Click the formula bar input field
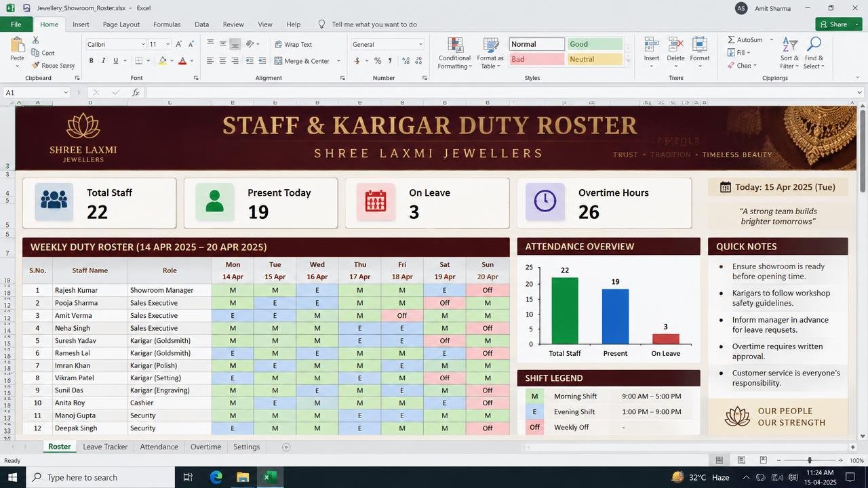The width and height of the screenshot is (868, 488). pyautogui.click(x=502, y=92)
